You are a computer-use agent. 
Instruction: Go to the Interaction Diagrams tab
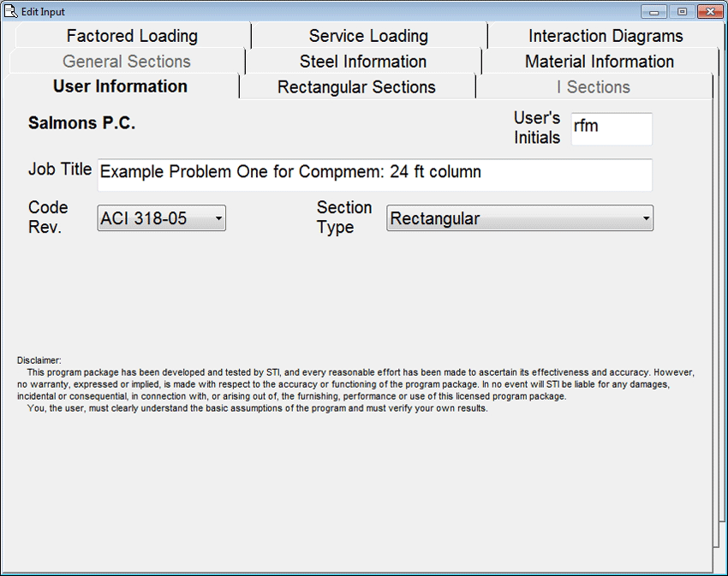tap(605, 36)
